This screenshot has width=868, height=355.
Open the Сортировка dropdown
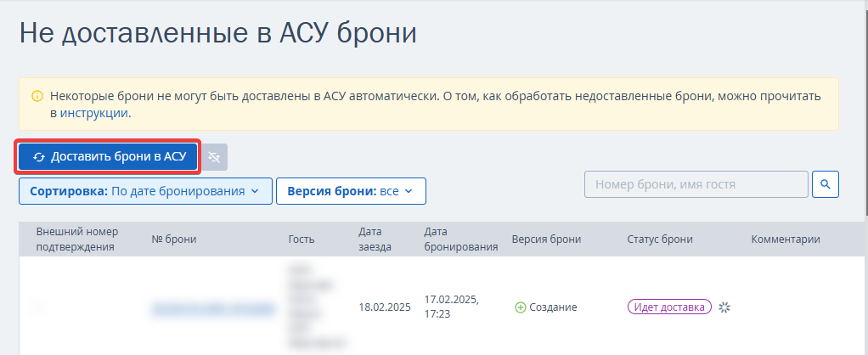[x=145, y=191]
